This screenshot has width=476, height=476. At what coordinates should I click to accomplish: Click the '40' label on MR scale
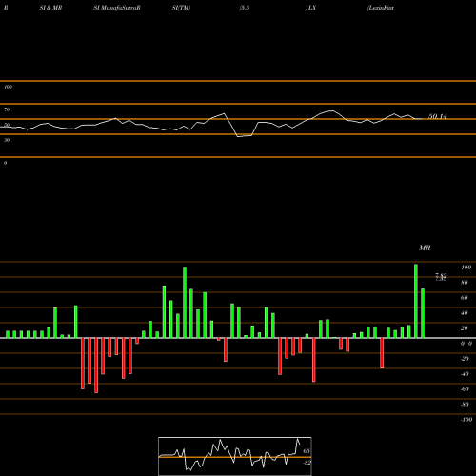[x=465, y=313]
